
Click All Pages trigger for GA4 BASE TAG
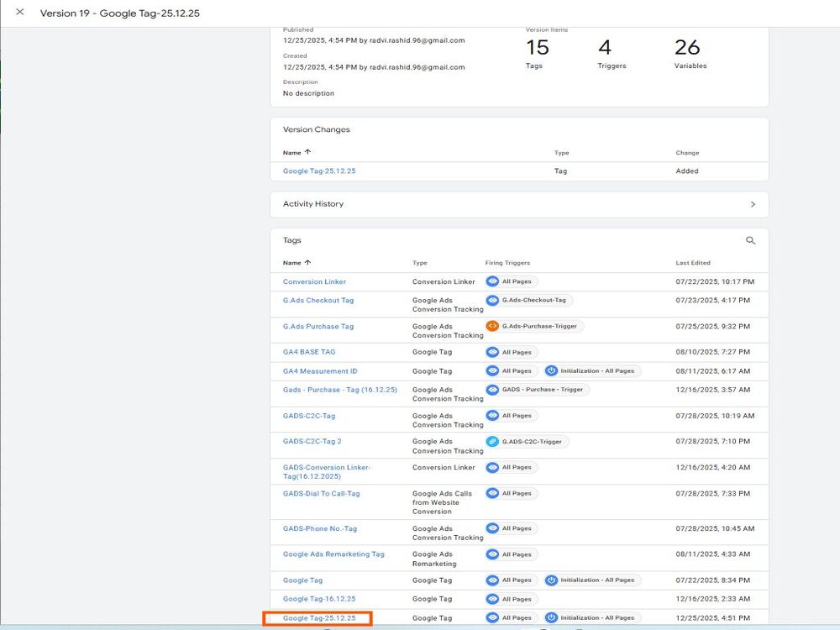pos(512,352)
